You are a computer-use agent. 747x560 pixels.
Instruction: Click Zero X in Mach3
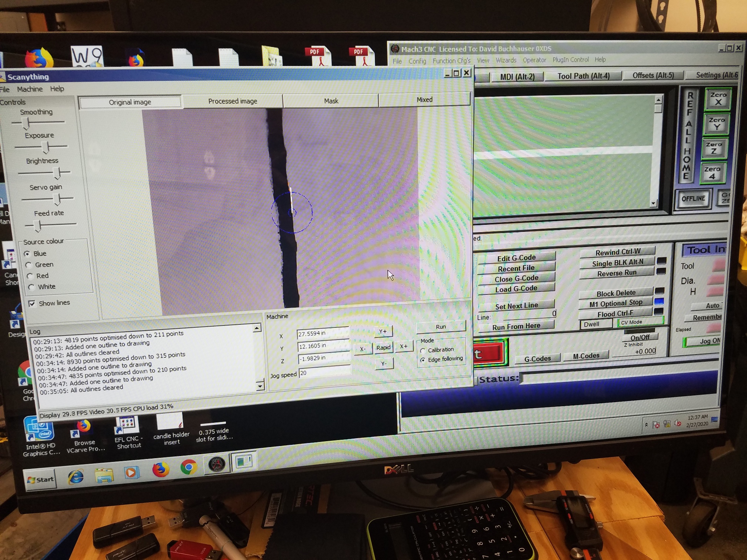tap(718, 99)
